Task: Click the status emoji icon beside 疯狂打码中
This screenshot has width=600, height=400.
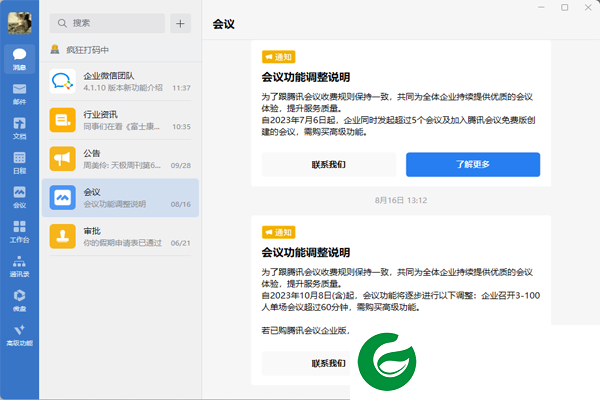Action: tap(55, 49)
